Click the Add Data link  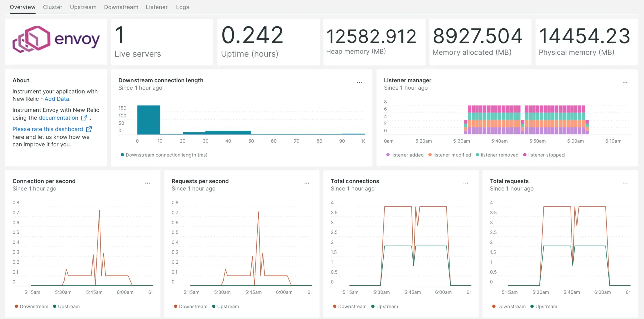coord(57,99)
